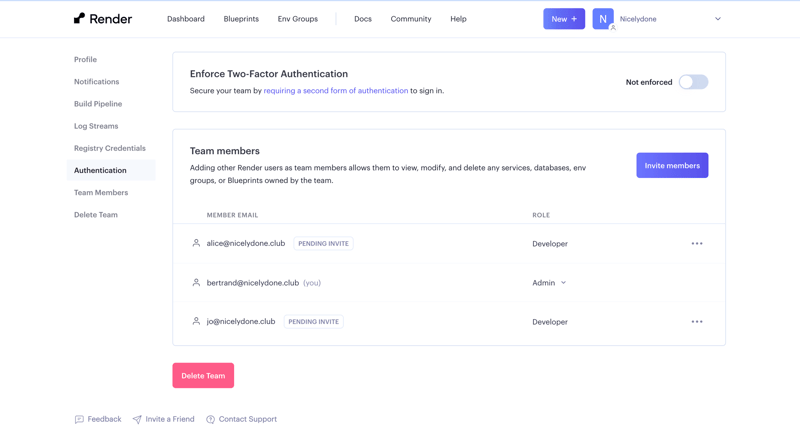800x442 pixels.
Task: Visit the Community page
Action: 411,19
